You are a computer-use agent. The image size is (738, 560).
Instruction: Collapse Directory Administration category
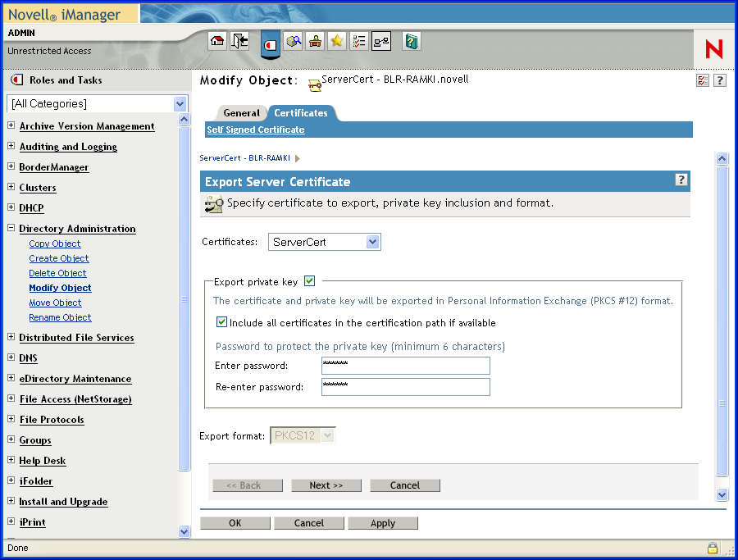tap(11, 228)
